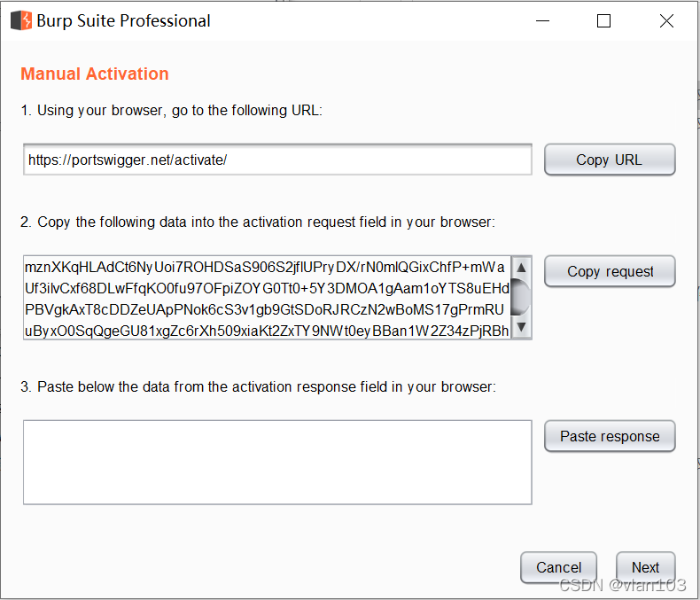
Task: Click the Copy URL button
Action: point(610,160)
